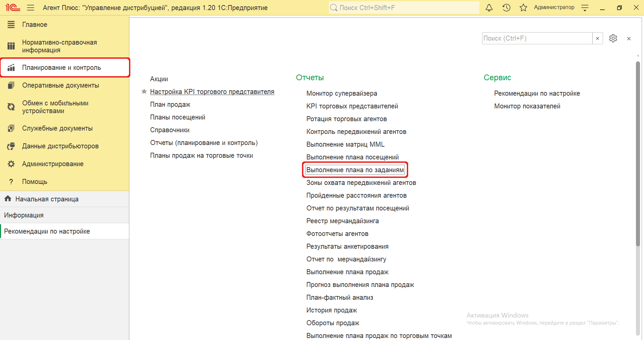
Task: Toggle favorite star for Настройка KPI
Action: tap(144, 91)
